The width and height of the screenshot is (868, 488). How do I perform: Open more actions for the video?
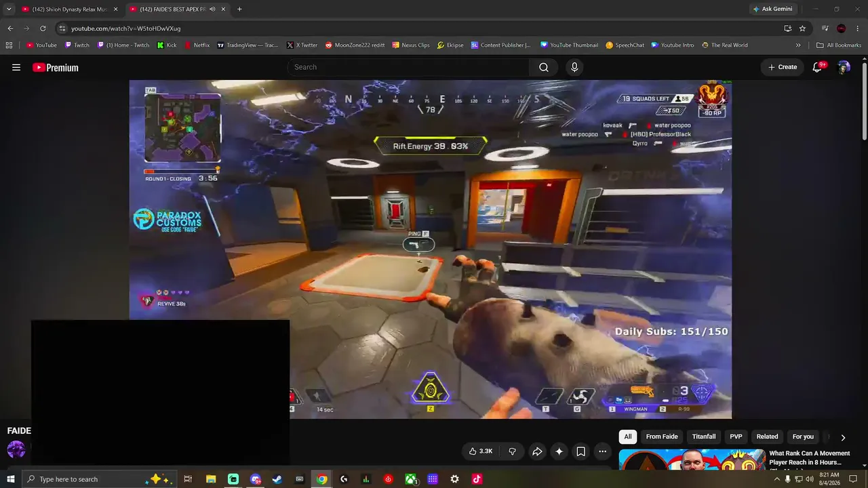click(602, 451)
